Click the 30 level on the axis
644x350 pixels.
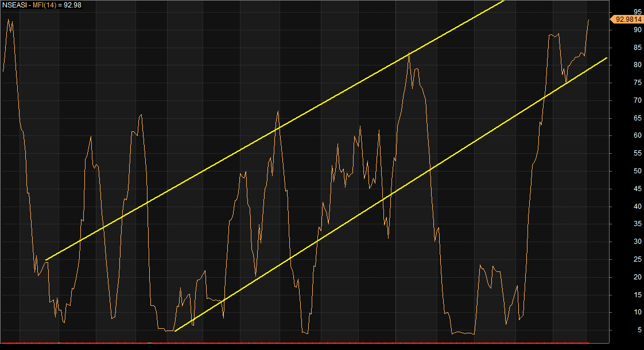[638, 242]
